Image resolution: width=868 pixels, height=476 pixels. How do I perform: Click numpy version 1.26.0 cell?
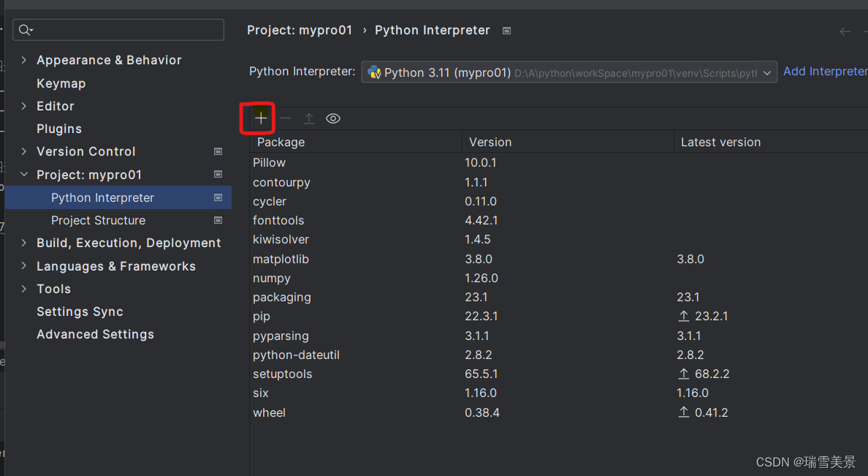tap(481, 278)
